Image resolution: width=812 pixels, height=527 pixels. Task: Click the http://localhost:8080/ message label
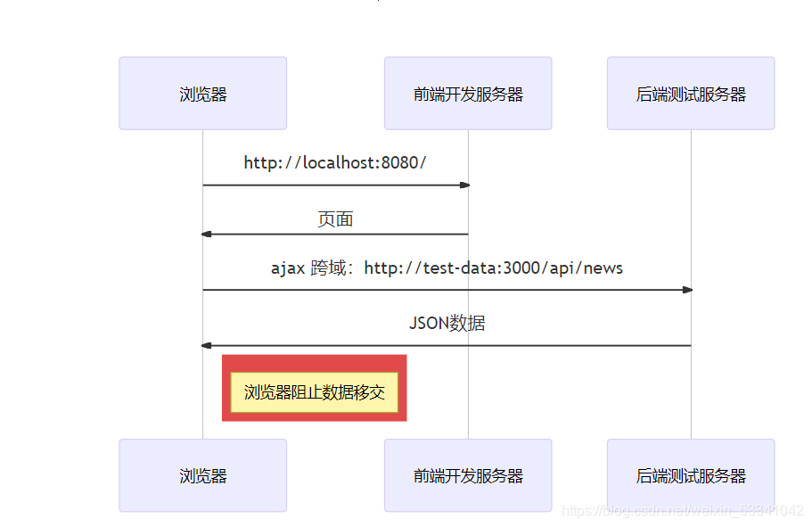[x=335, y=162]
